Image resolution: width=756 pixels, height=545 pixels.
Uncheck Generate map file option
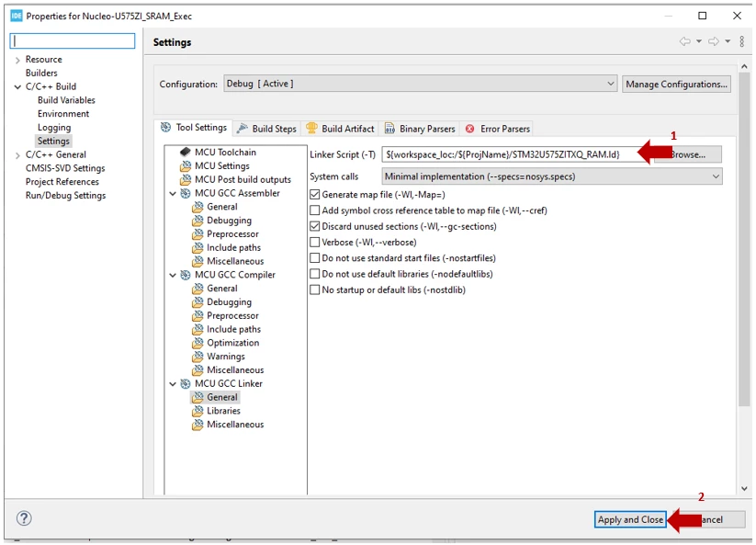pos(315,194)
